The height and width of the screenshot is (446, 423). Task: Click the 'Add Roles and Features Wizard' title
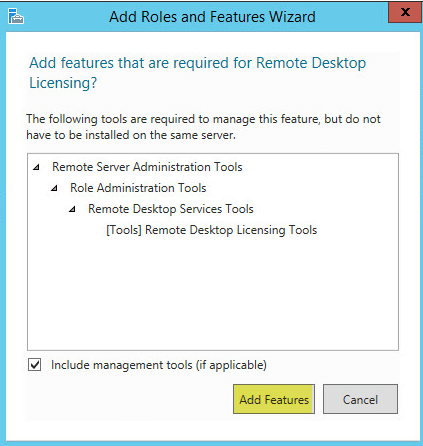212,17
